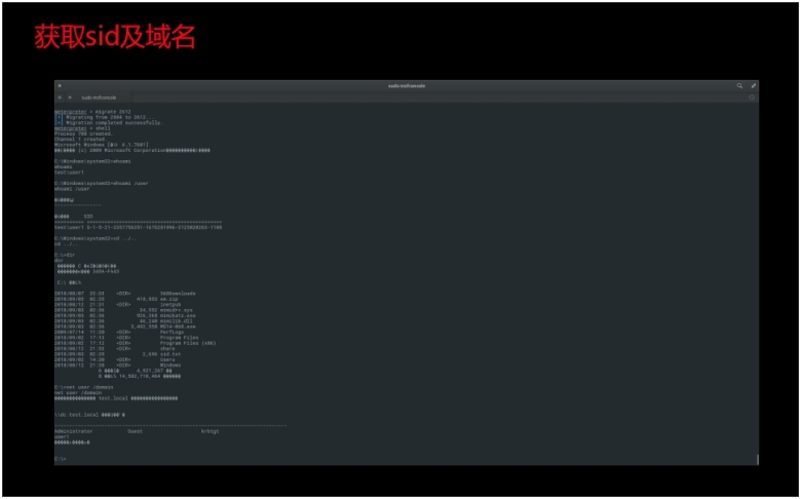
Task: Click the 360Downloads directory entry
Action: [177, 293]
